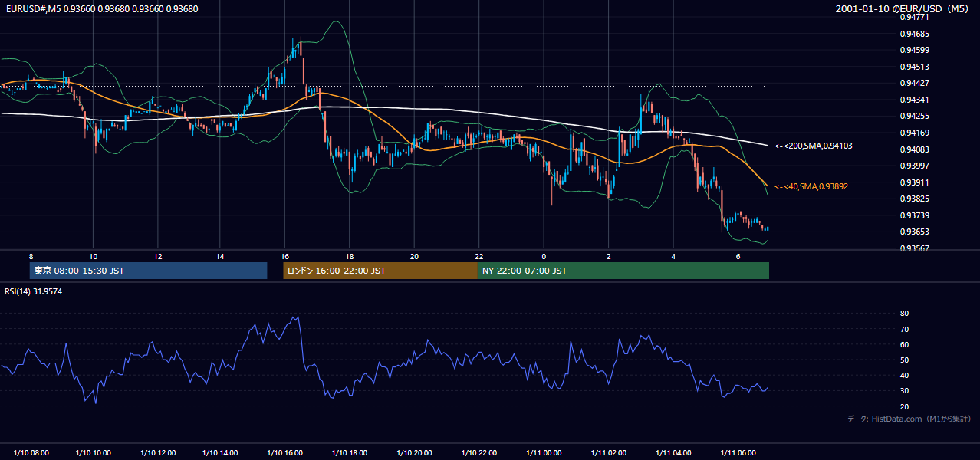Click the 1/11 06:00 date label

point(738,452)
